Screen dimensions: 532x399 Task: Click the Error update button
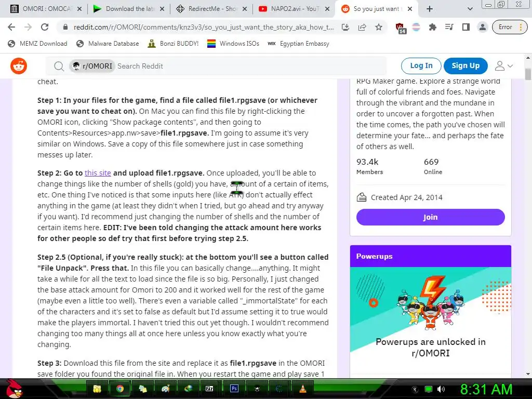click(x=510, y=27)
